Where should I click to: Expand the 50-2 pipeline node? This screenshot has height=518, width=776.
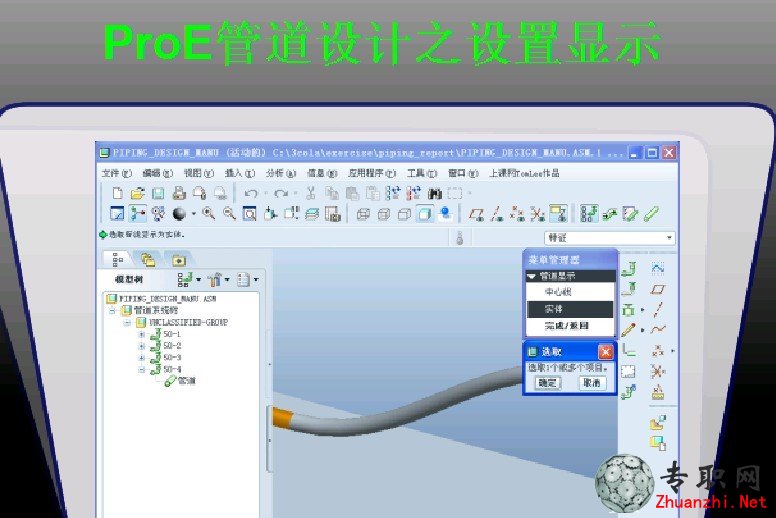142,345
